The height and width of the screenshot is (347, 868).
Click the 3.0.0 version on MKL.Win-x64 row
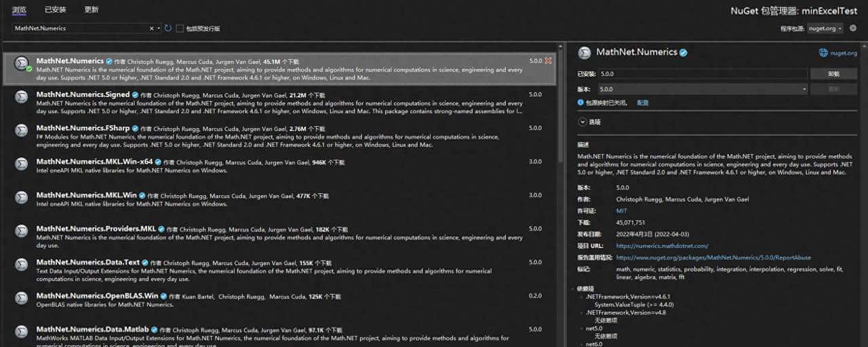535,162
